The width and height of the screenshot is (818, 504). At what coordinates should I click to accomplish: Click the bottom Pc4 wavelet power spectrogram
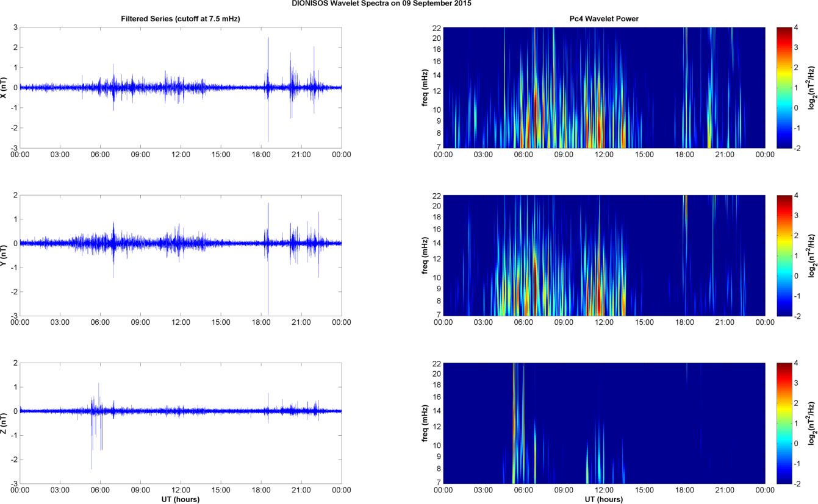[x=604, y=423]
